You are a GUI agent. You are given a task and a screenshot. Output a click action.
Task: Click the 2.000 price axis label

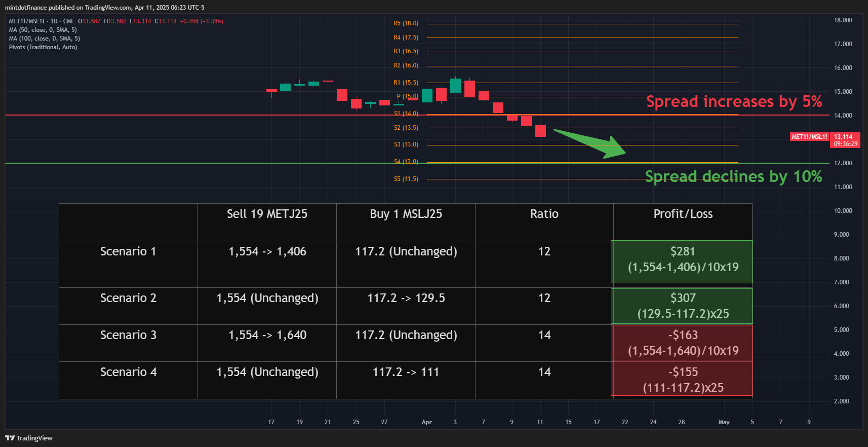click(x=842, y=401)
